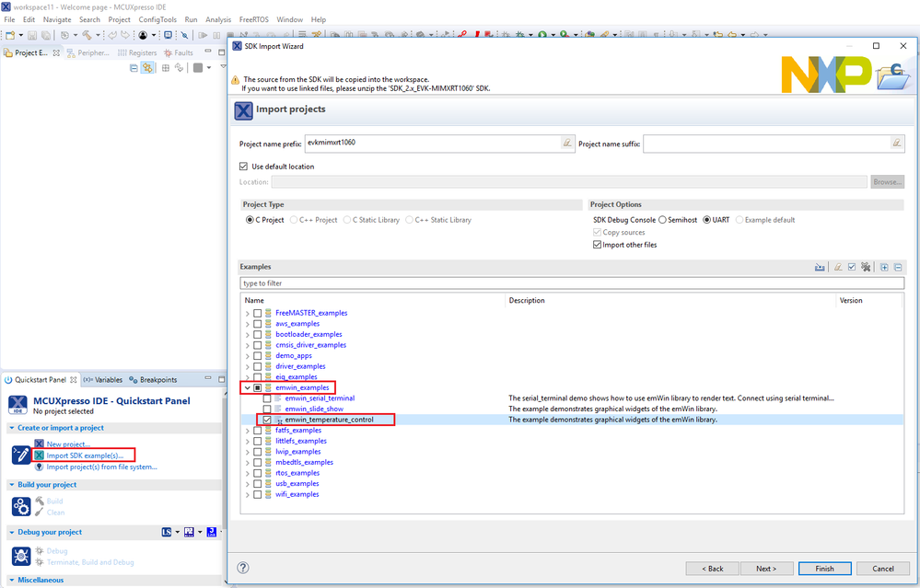Select the C Project radio button

[250, 220]
